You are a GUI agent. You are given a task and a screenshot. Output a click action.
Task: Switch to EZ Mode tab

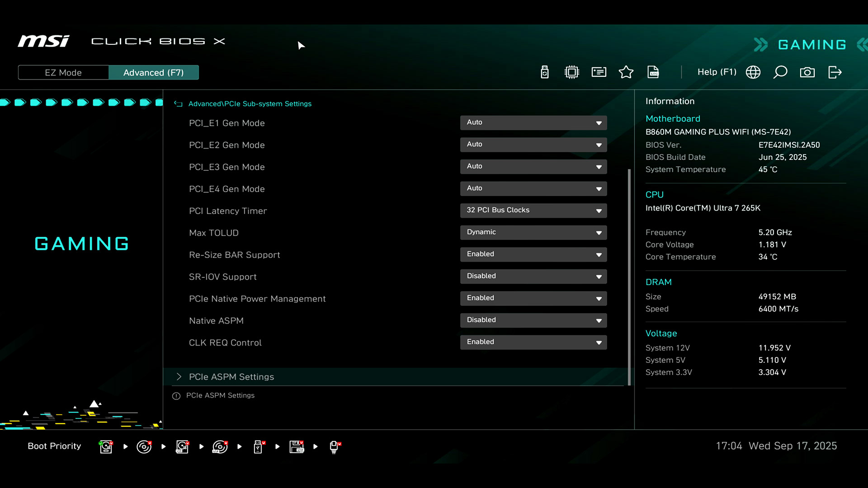click(x=63, y=73)
